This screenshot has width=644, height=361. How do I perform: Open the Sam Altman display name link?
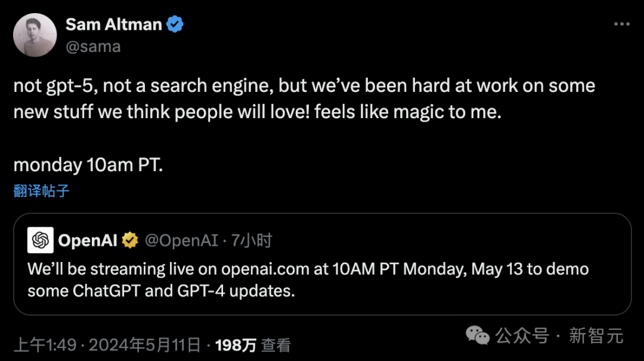(x=114, y=24)
